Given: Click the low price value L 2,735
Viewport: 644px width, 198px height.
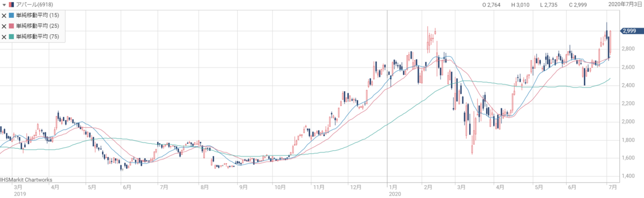Looking at the screenshot, I should (548, 4).
